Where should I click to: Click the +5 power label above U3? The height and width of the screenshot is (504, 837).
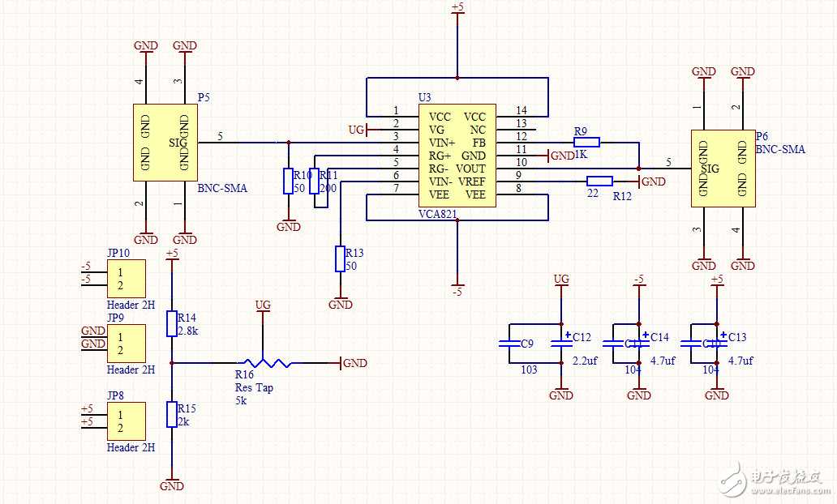pos(457,7)
